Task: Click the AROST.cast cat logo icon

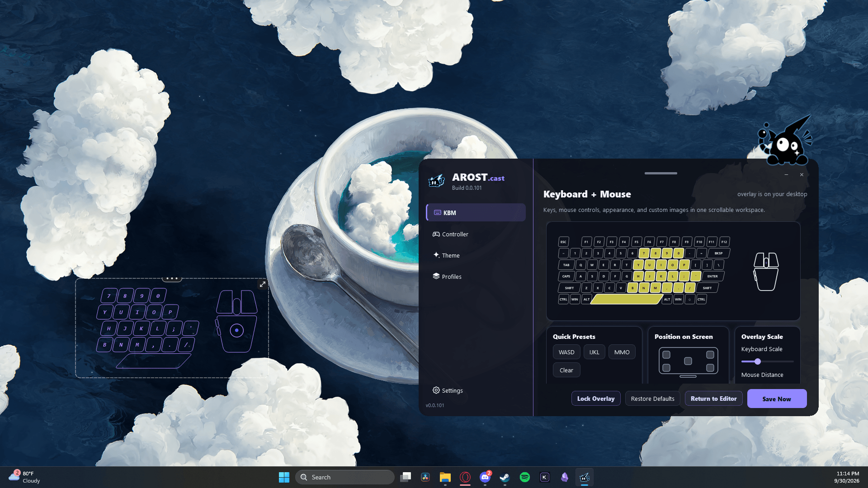Action: tap(437, 181)
